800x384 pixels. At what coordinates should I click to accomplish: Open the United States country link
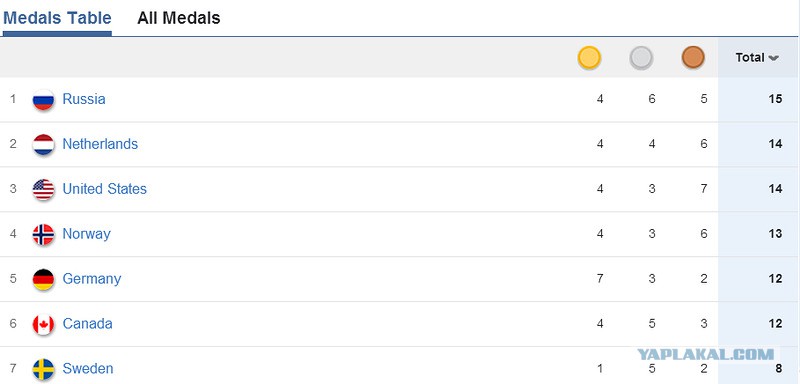[105, 189]
